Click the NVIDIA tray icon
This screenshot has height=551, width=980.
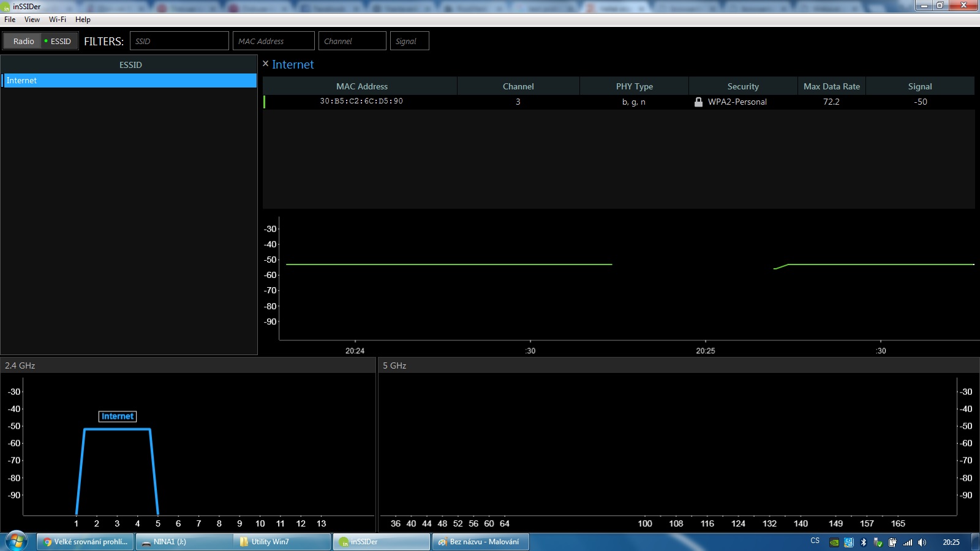pyautogui.click(x=834, y=542)
